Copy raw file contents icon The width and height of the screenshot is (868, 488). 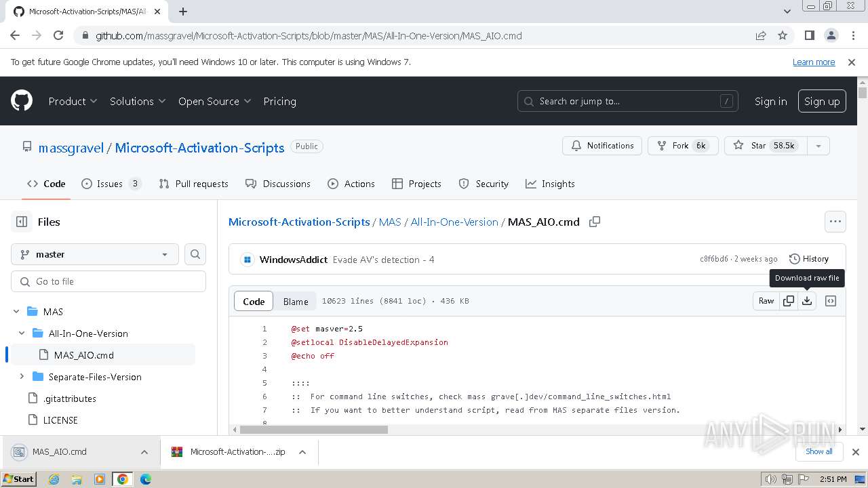pyautogui.click(x=789, y=301)
